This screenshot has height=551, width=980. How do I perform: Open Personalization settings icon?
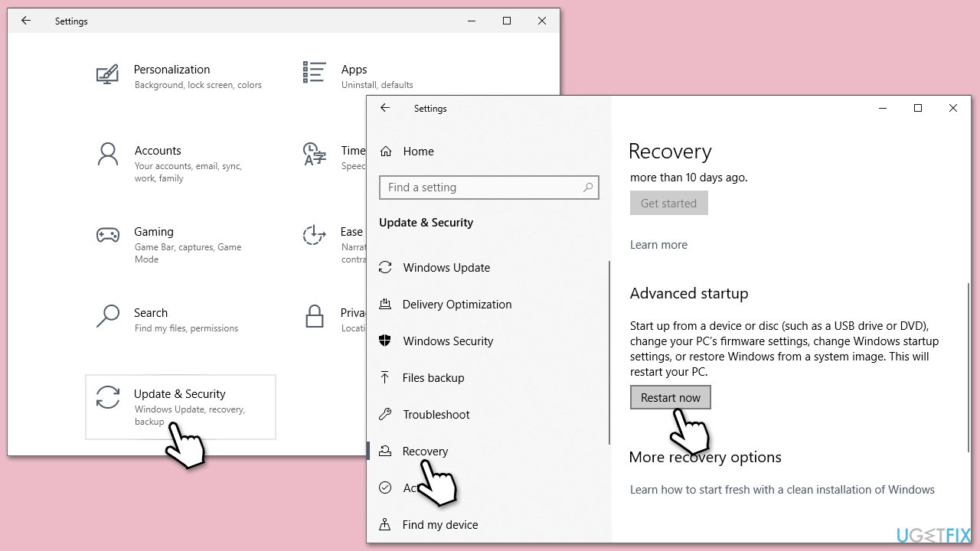[x=107, y=75]
